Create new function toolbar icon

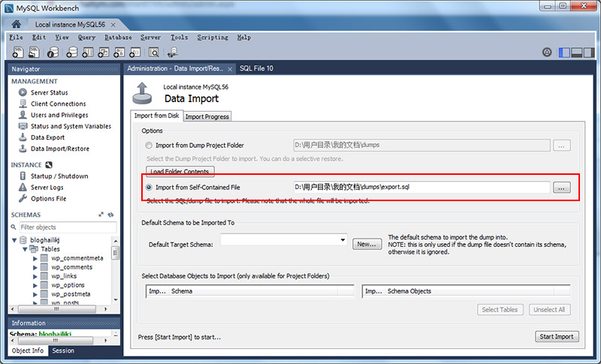(x=134, y=52)
